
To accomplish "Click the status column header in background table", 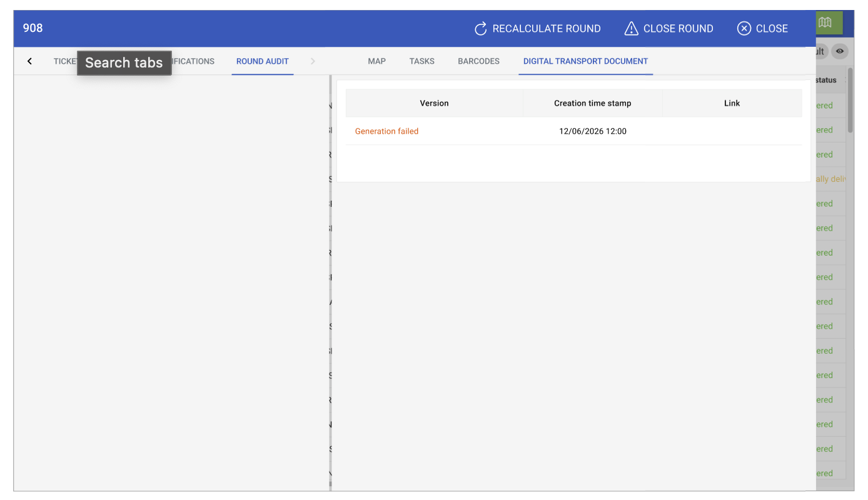I will 826,80.
